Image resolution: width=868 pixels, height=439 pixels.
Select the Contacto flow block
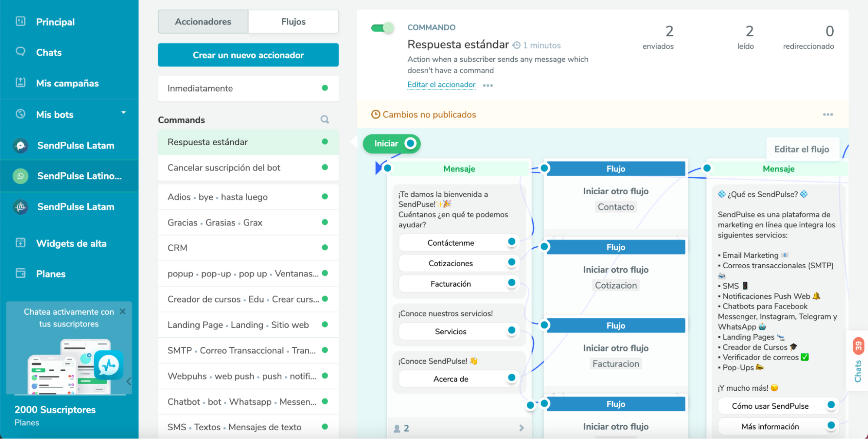coord(616,195)
